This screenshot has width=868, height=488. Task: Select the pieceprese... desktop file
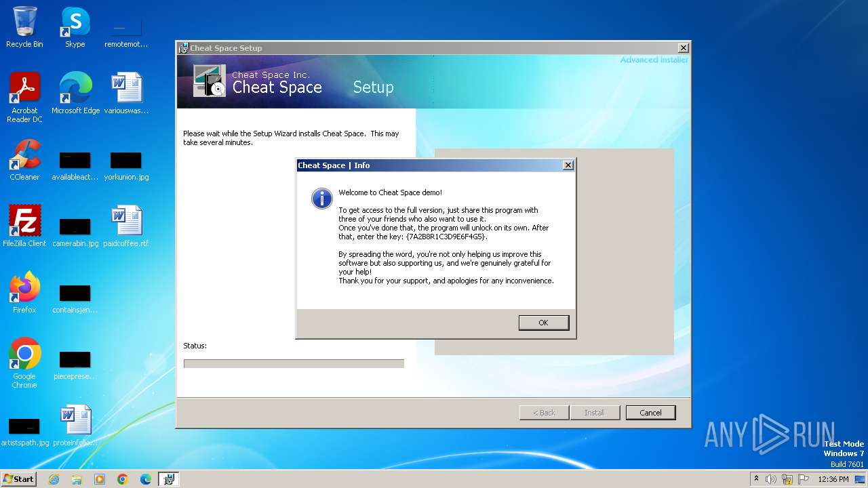pyautogui.click(x=75, y=365)
